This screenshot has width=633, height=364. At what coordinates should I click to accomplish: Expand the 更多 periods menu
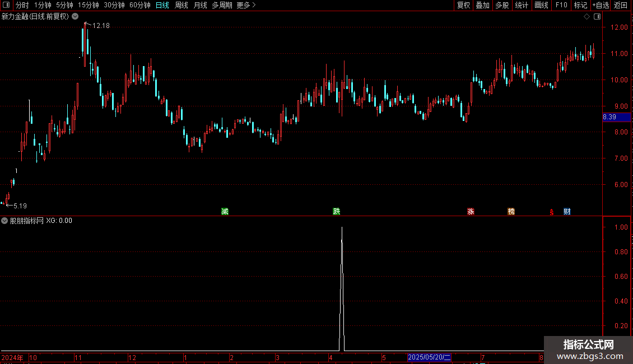pyautogui.click(x=246, y=5)
